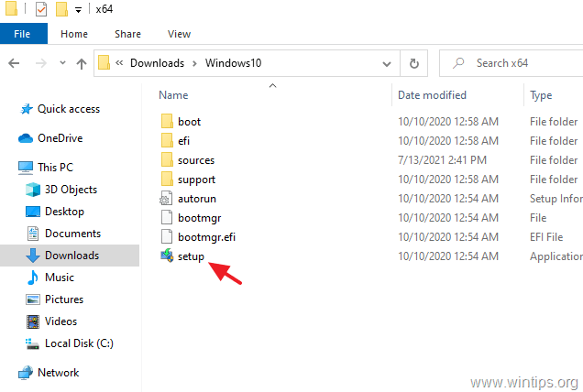The width and height of the screenshot is (583, 392).
Task: Select the sources folder icon
Action: 167,160
